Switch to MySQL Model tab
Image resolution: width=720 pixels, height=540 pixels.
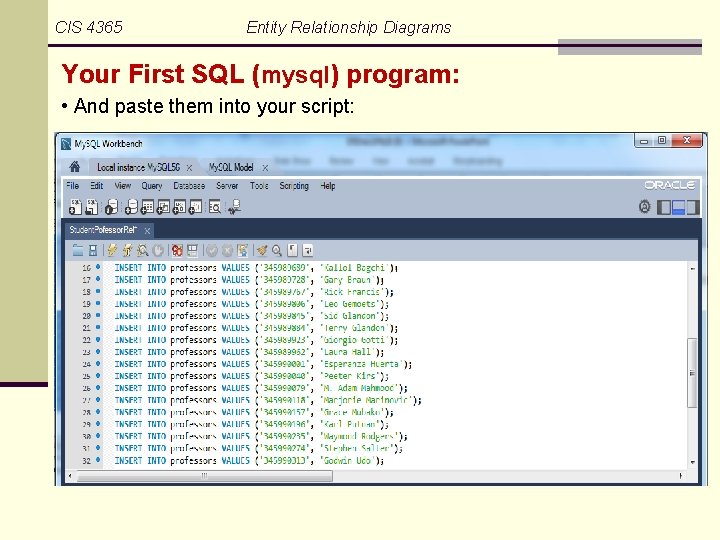coord(231,168)
